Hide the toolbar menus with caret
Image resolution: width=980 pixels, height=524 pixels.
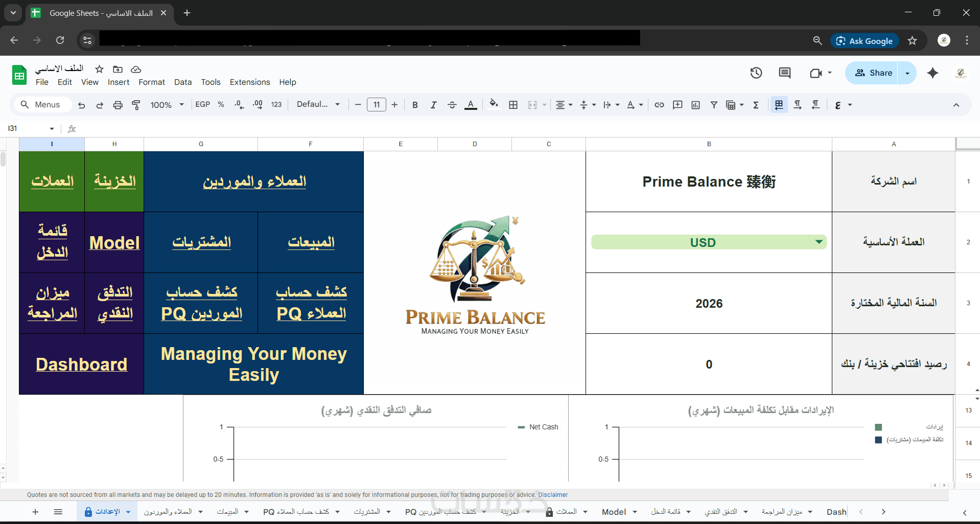(x=956, y=105)
